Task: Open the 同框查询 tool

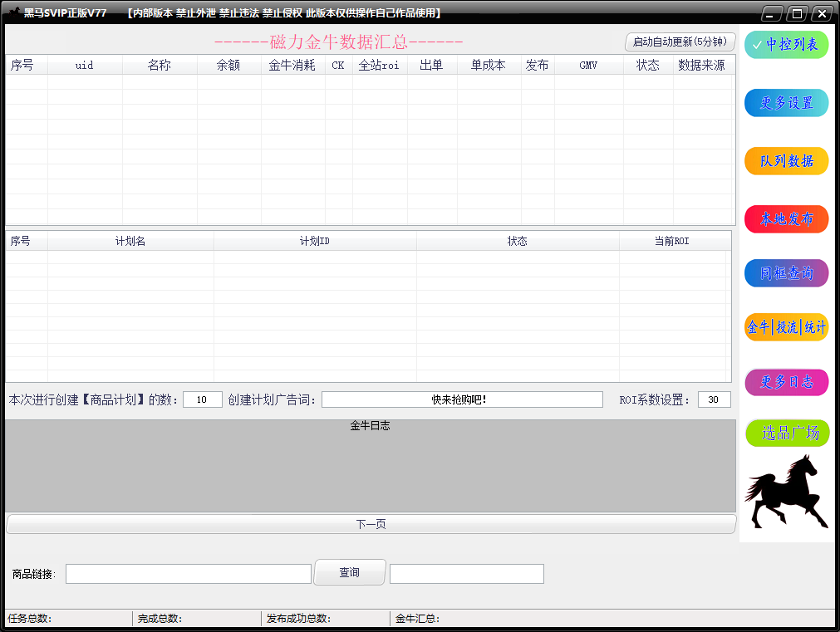Action: 785,272
